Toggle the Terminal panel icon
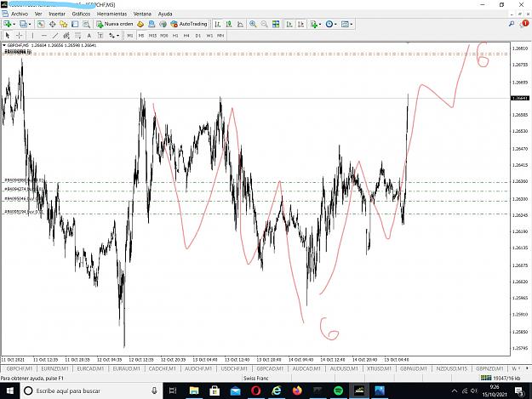532x399 pixels. [75, 24]
